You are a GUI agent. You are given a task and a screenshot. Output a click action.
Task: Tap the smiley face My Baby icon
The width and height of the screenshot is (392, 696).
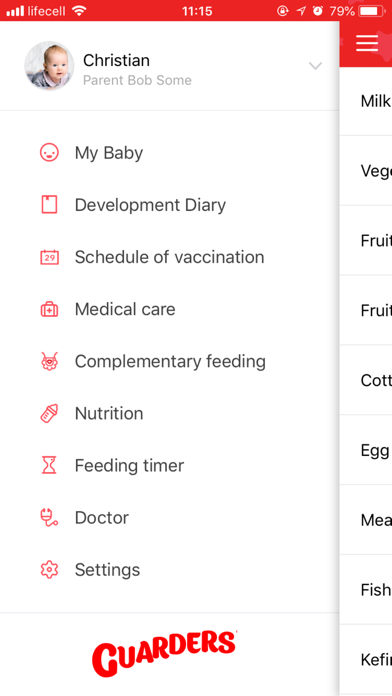pyautogui.click(x=49, y=153)
